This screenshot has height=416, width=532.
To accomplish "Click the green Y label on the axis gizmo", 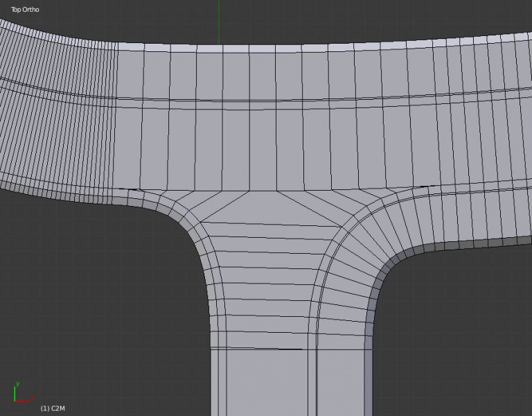I will click(x=17, y=383).
